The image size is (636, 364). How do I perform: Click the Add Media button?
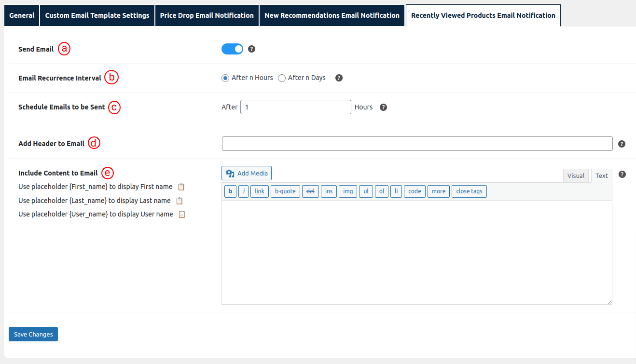point(247,173)
